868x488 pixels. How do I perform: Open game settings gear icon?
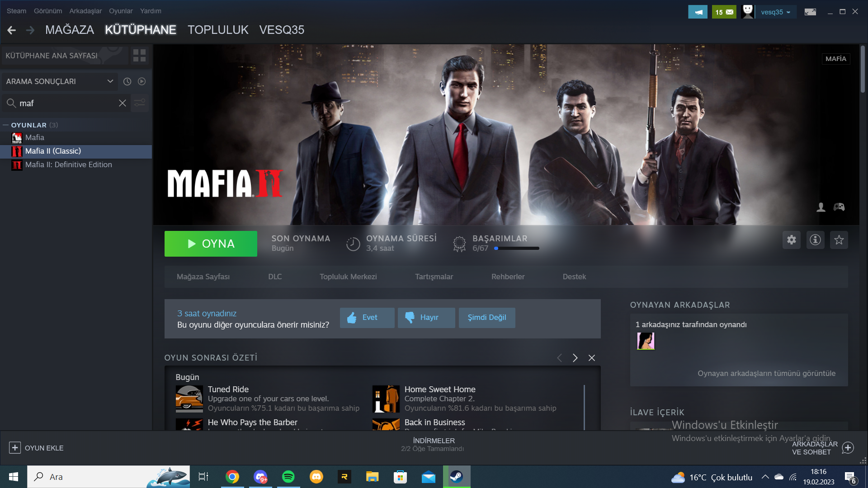click(791, 240)
